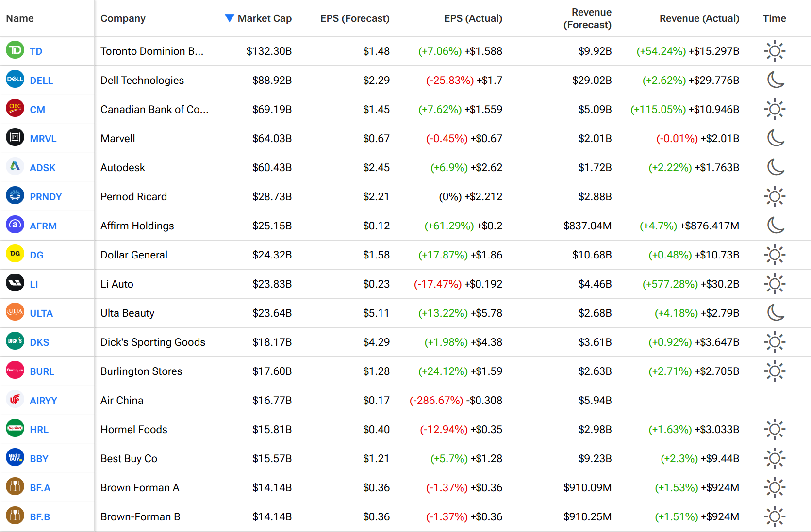Select the $88.92B market cap cell

point(272,80)
